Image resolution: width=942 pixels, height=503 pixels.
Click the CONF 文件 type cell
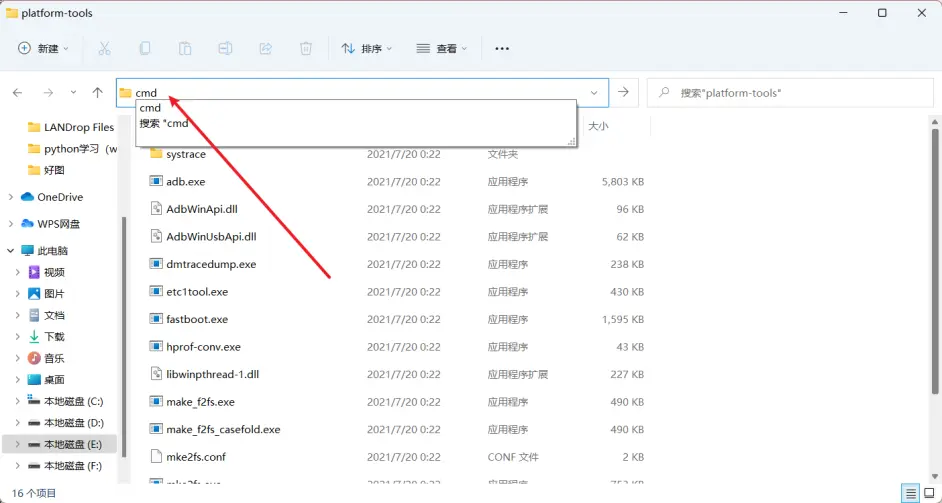pyautogui.click(x=513, y=457)
